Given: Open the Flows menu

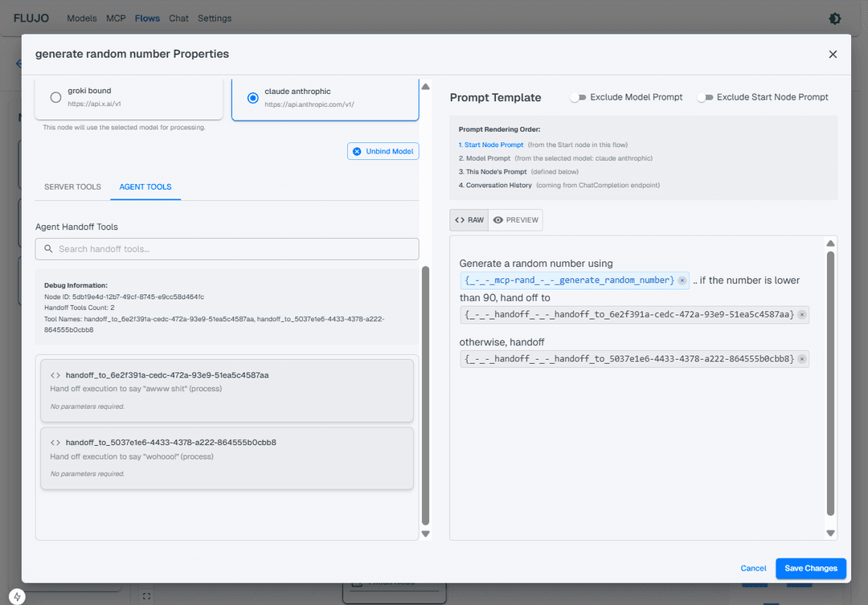Looking at the screenshot, I should pyautogui.click(x=147, y=18).
